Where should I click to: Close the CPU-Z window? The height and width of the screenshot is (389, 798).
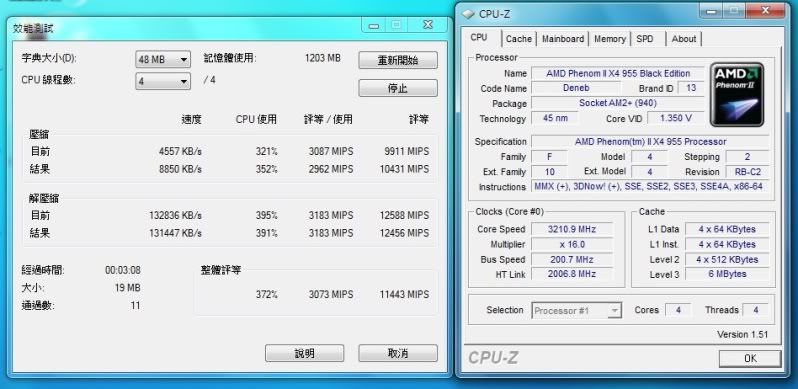765,11
